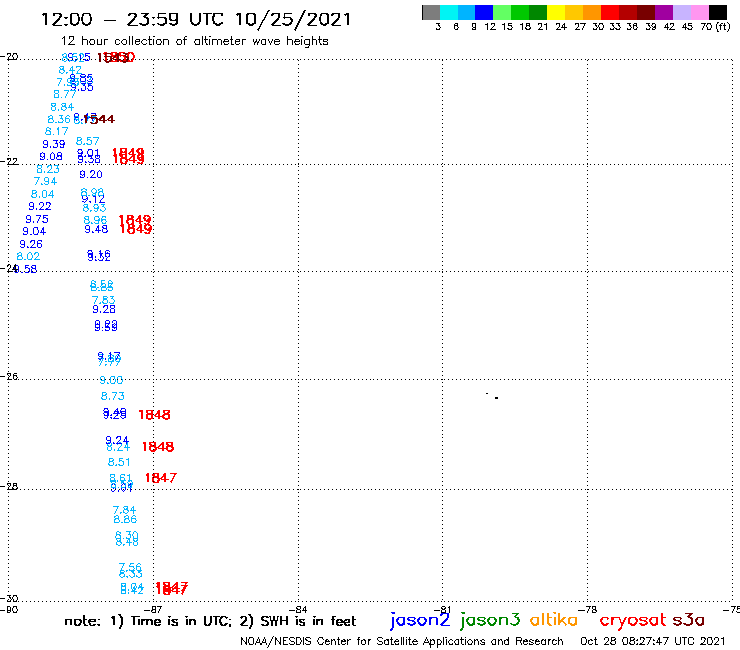Screen dimensions: 740x650
Task: Select the black swatch ending the color scale
Action: click(717, 12)
